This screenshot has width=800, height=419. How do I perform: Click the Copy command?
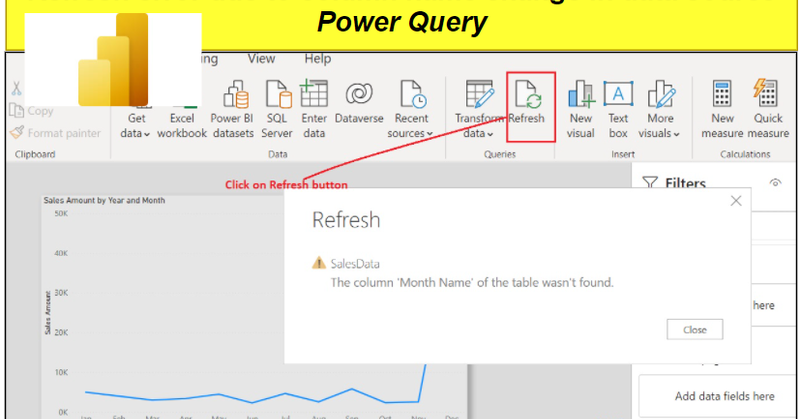32,111
